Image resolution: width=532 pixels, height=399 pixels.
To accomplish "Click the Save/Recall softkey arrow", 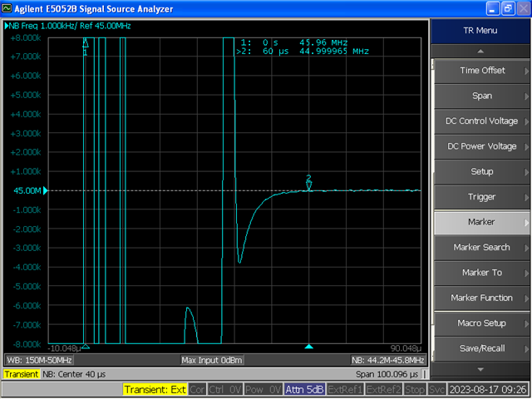I will pyautogui.click(x=526, y=349).
